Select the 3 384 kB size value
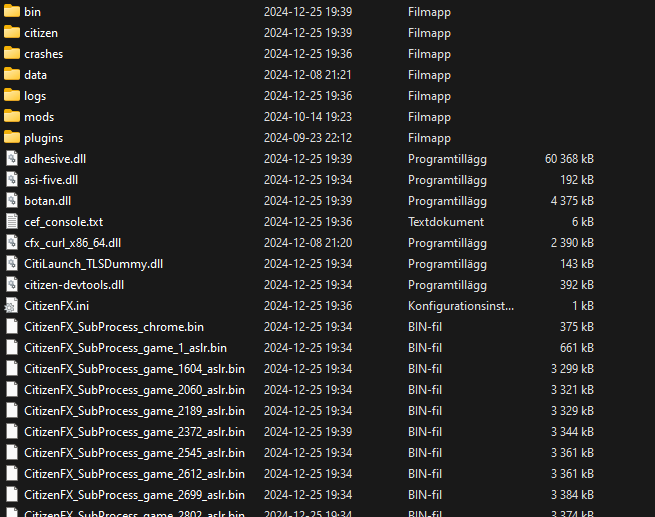The height and width of the screenshot is (517, 655). coord(572,494)
